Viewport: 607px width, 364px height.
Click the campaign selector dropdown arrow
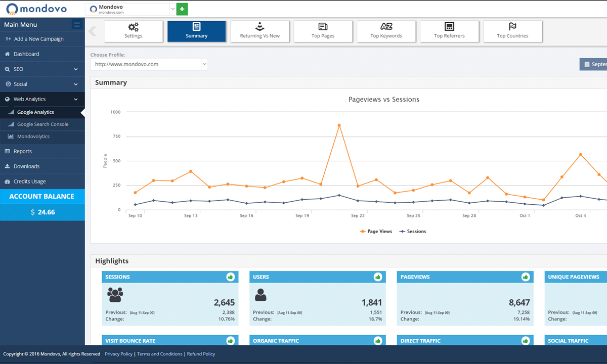tap(173, 9)
